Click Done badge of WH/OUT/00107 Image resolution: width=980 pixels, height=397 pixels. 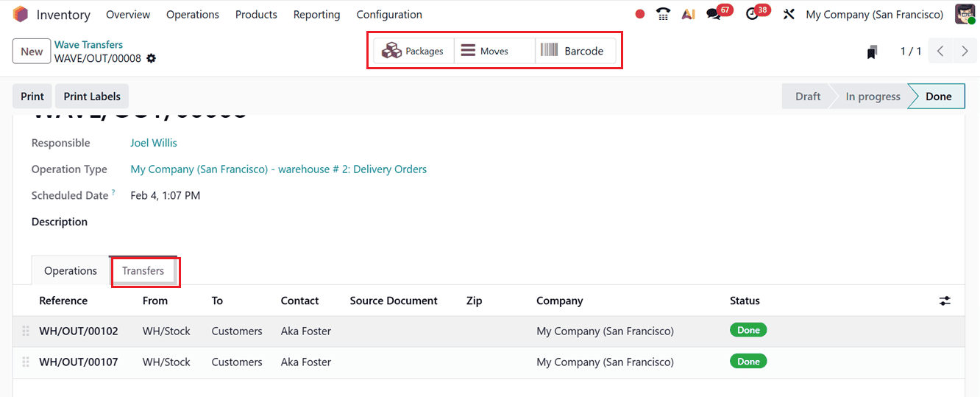point(748,361)
